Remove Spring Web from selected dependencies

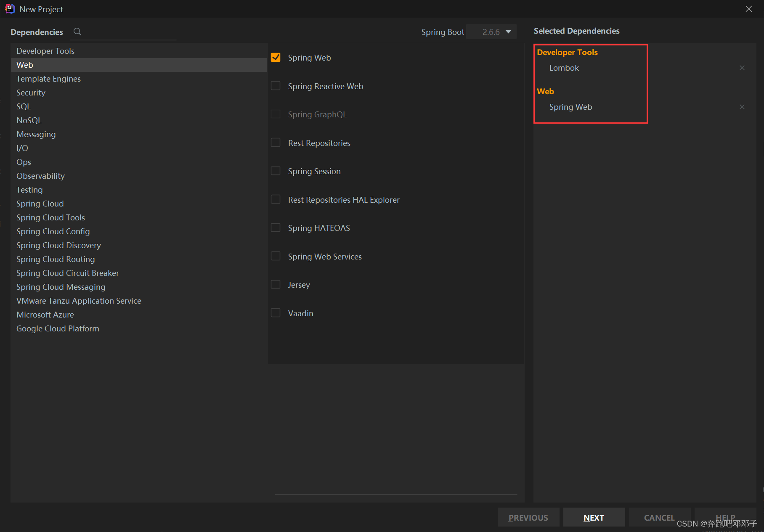coord(742,107)
